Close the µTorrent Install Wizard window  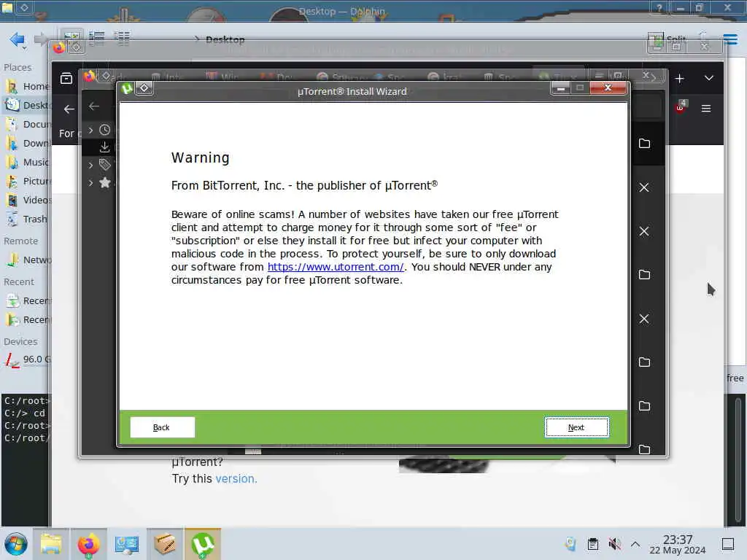pyautogui.click(x=608, y=87)
